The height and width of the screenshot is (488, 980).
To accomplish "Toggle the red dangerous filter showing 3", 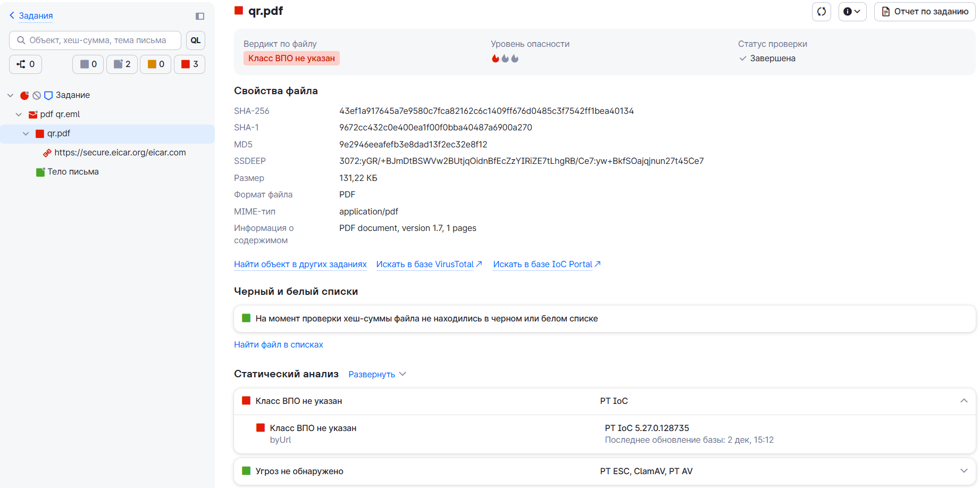I will (189, 64).
